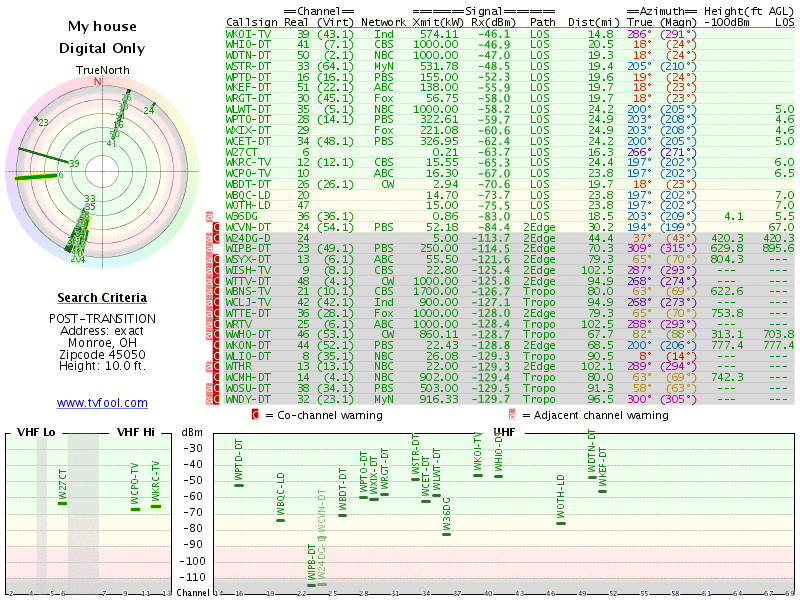Click the WOTH-LD marker in UHF chart
800x600 pixels.
(x=561, y=523)
